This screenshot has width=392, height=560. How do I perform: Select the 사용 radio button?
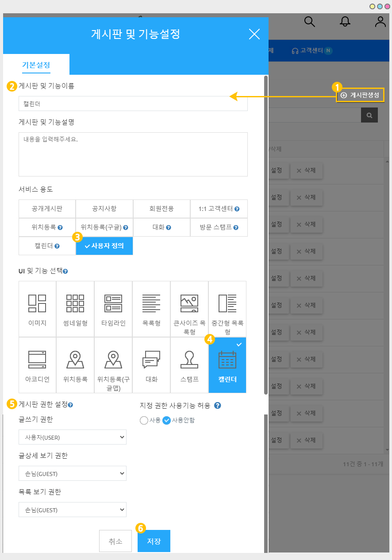(x=144, y=421)
